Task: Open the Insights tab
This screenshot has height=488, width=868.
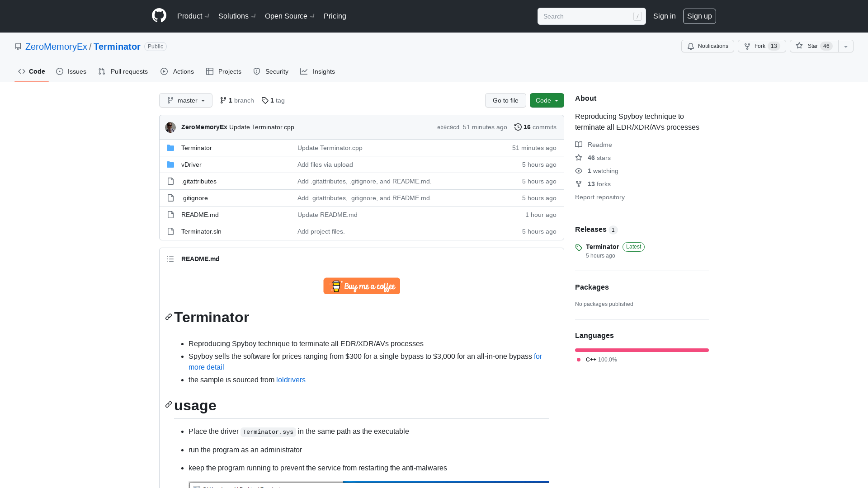Action: pos(318,71)
